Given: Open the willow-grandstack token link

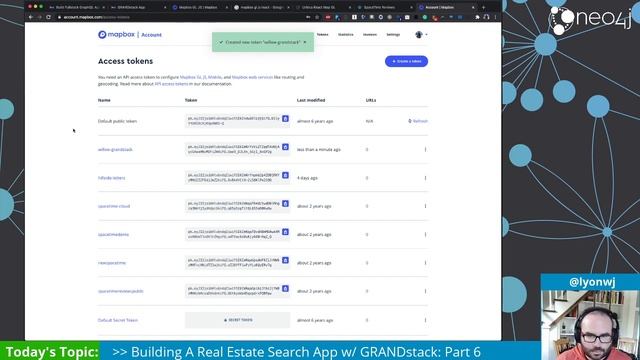Looking at the screenshot, I should (115, 150).
